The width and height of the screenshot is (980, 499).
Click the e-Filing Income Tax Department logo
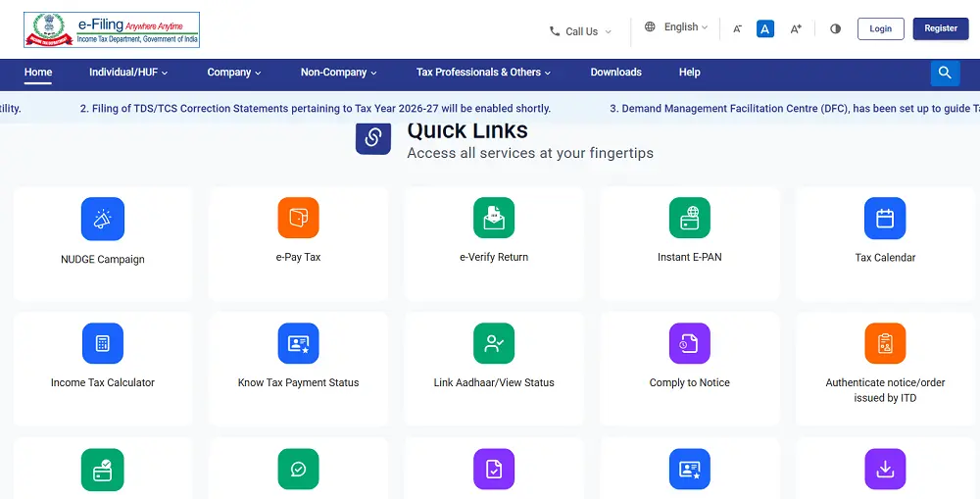click(112, 29)
